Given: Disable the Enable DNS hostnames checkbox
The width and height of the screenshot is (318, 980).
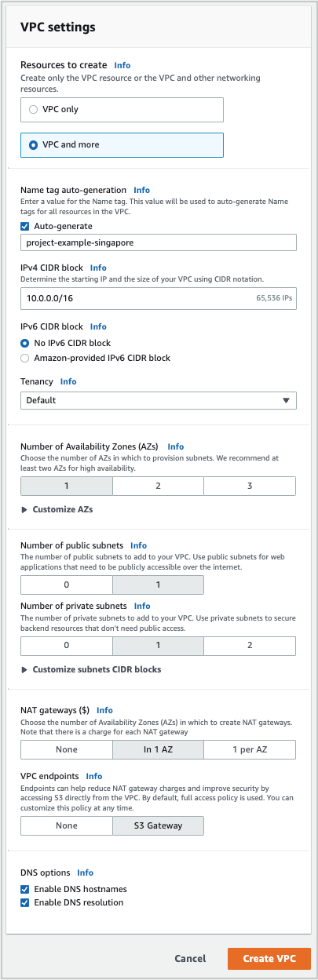Looking at the screenshot, I should coord(26,889).
